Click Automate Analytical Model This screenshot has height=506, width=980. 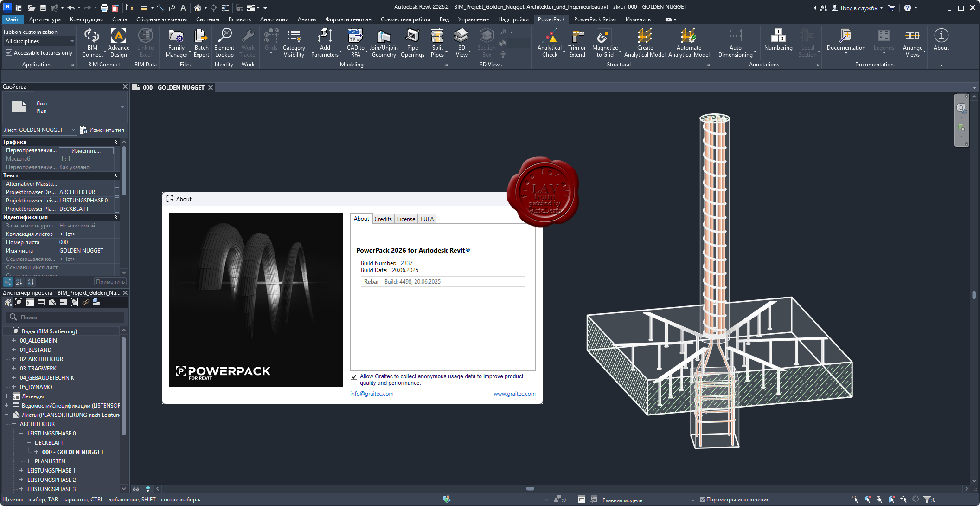pos(689,43)
